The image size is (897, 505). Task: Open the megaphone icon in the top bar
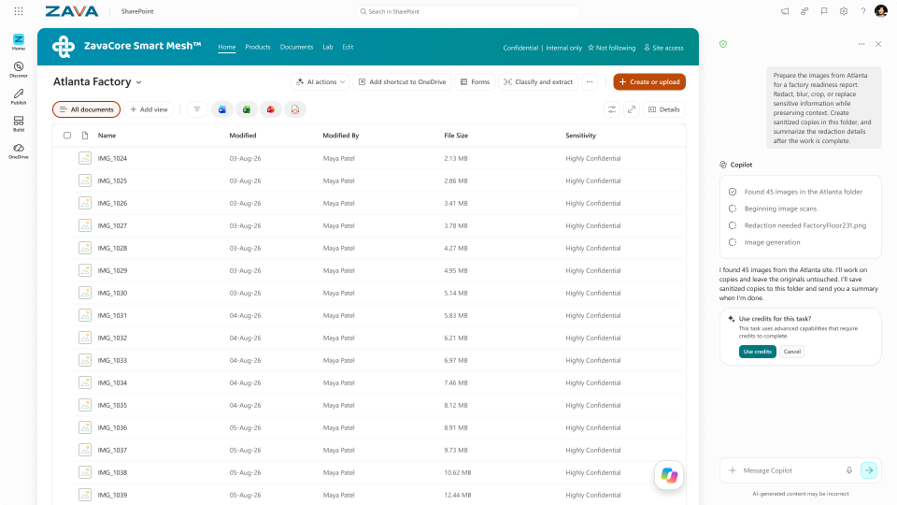coord(785,11)
